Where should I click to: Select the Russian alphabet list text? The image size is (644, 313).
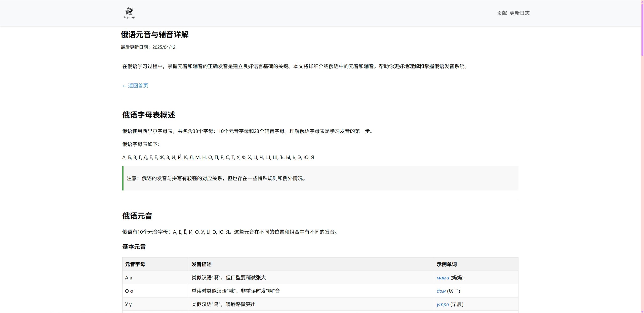point(218,157)
